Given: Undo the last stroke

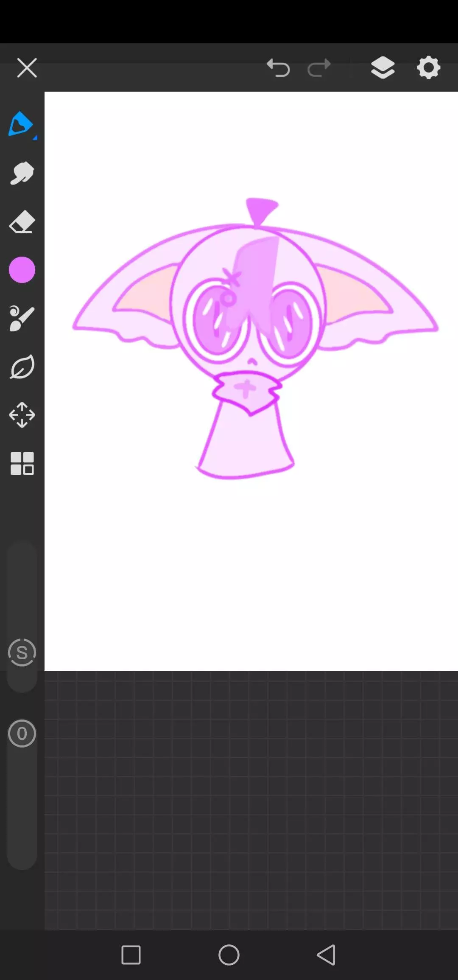Looking at the screenshot, I should coord(278,68).
